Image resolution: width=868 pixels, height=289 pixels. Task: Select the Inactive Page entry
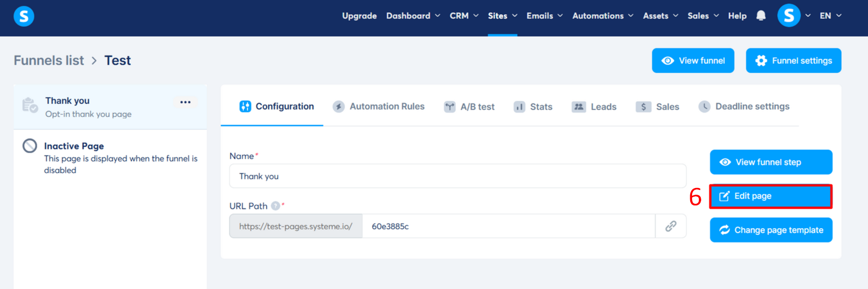tap(110, 157)
